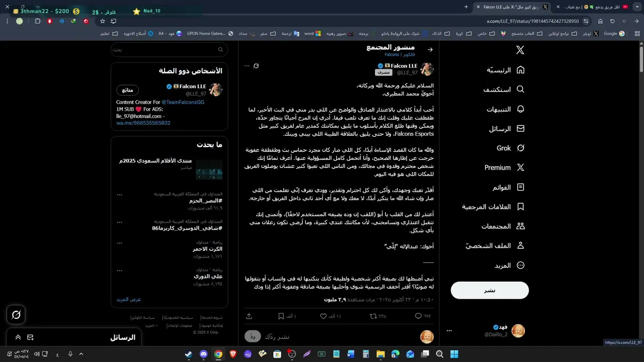
Task: Open the post's three-dot menu
Action: tap(247, 66)
